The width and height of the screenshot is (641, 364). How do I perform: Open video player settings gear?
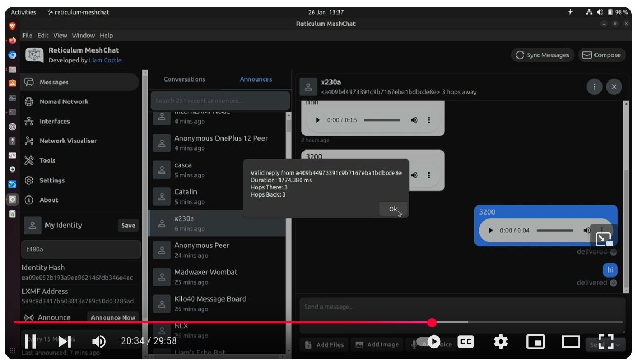500,342
